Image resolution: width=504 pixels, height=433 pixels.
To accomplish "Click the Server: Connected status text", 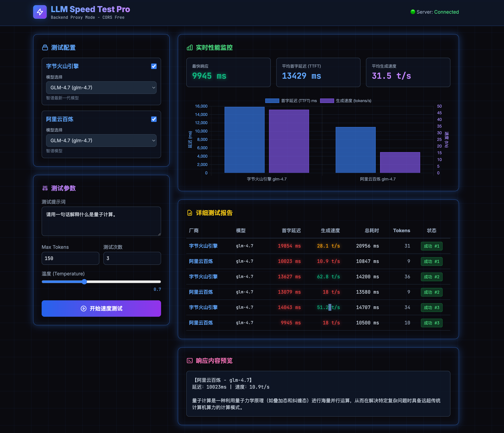I will click(x=438, y=12).
